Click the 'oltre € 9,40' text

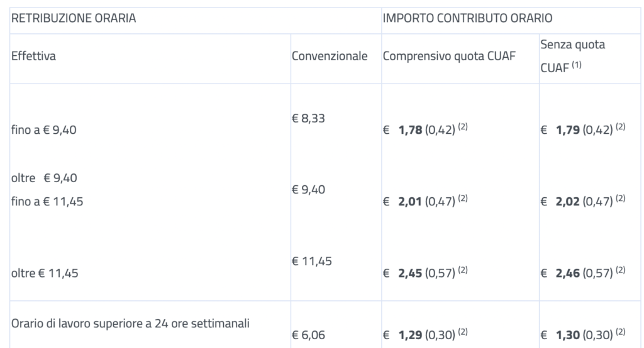click(44, 178)
